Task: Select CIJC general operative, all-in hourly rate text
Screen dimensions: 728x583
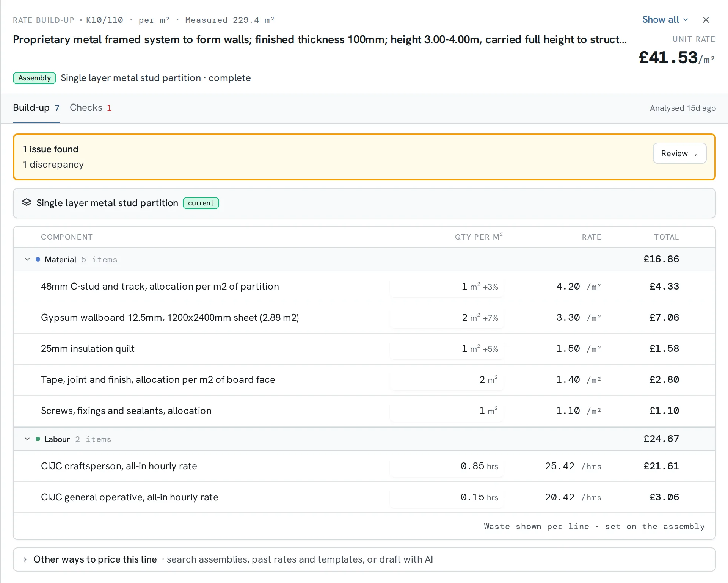Action: click(130, 497)
